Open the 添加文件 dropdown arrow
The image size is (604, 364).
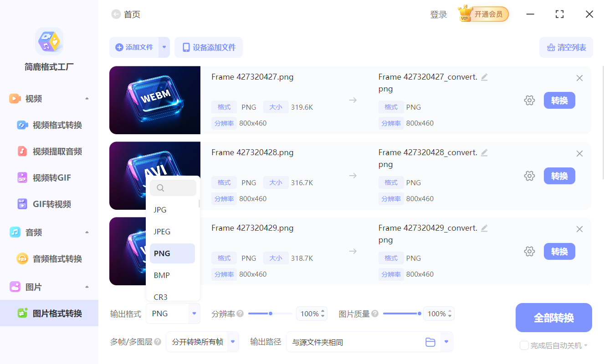click(x=164, y=47)
